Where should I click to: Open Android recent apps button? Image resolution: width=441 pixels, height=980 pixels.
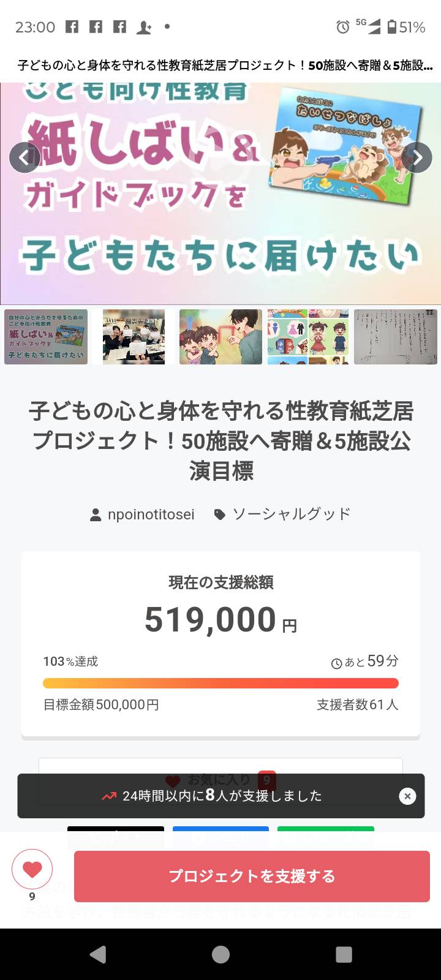[344, 954]
